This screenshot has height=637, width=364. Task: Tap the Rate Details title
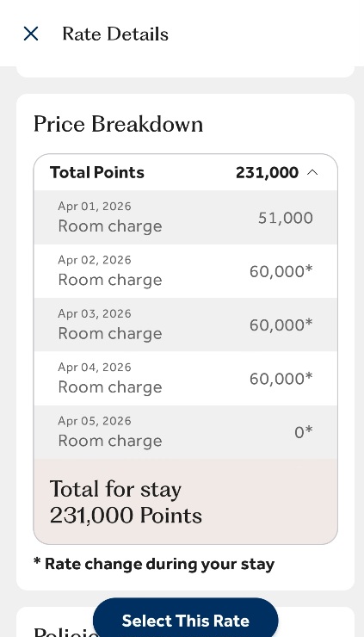click(115, 34)
